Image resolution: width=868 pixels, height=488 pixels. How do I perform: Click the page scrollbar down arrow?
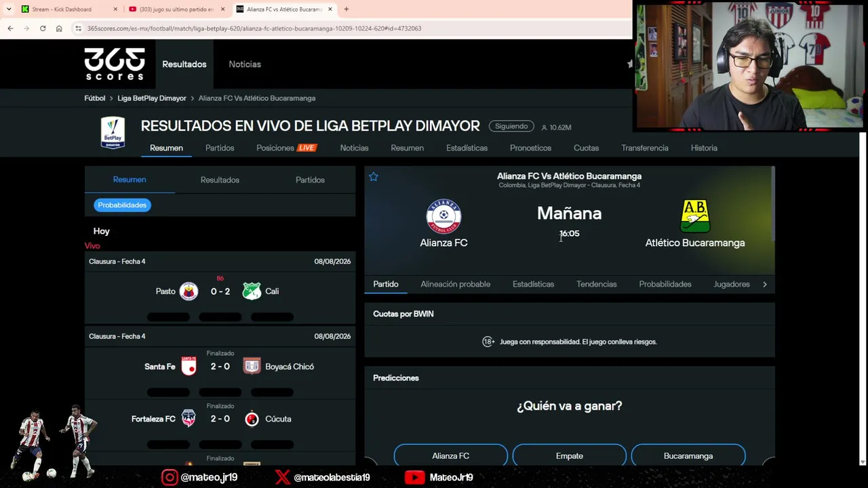point(863,462)
